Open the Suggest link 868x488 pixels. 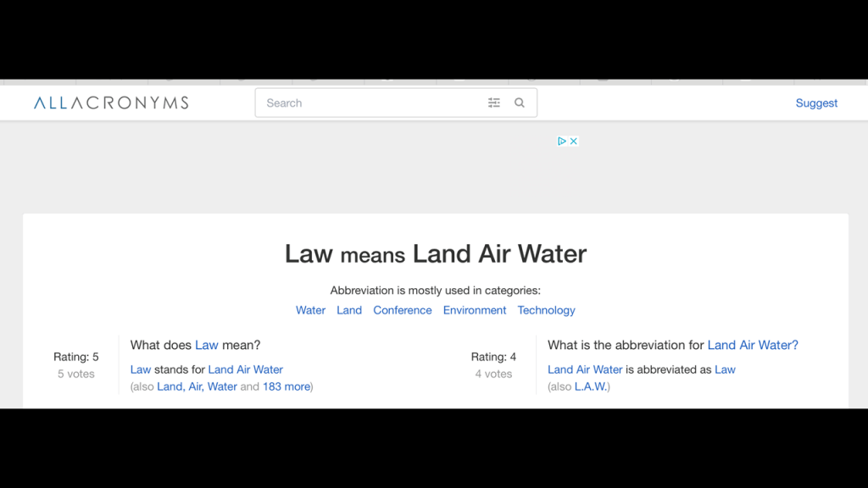816,103
